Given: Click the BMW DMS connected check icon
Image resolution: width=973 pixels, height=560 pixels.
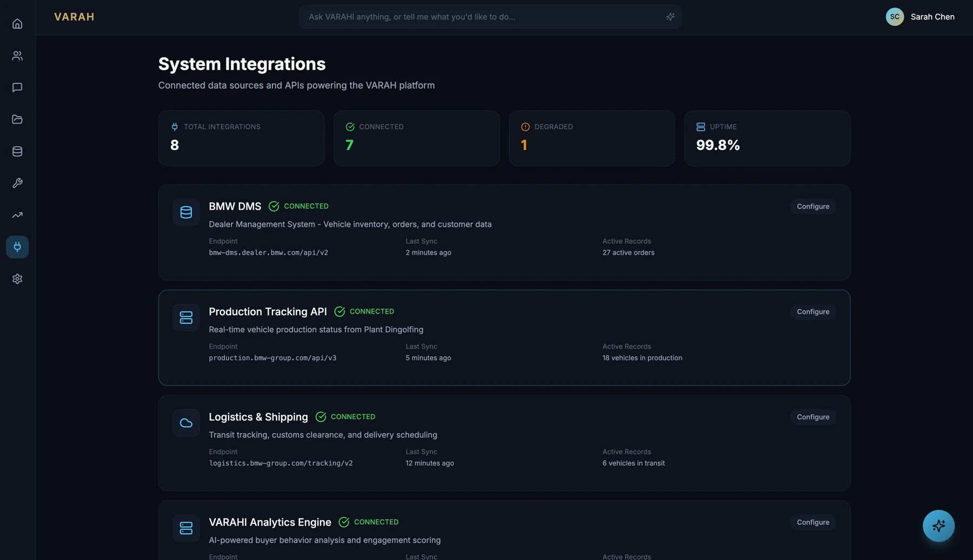Looking at the screenshot, I should pos(274,206).
